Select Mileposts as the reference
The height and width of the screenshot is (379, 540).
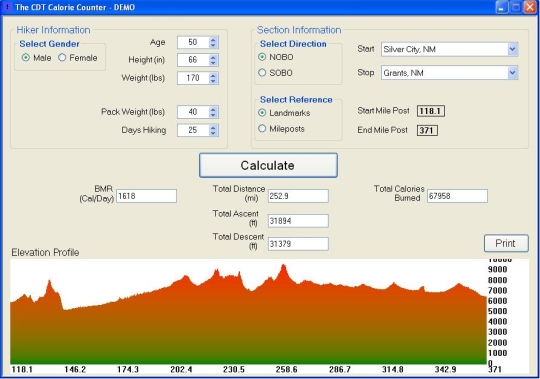[262, 128]
